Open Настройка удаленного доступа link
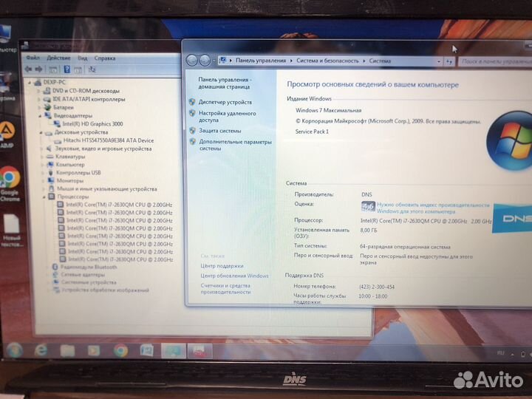532x399 pixels. pyautogui.click(x=228, y=117)
